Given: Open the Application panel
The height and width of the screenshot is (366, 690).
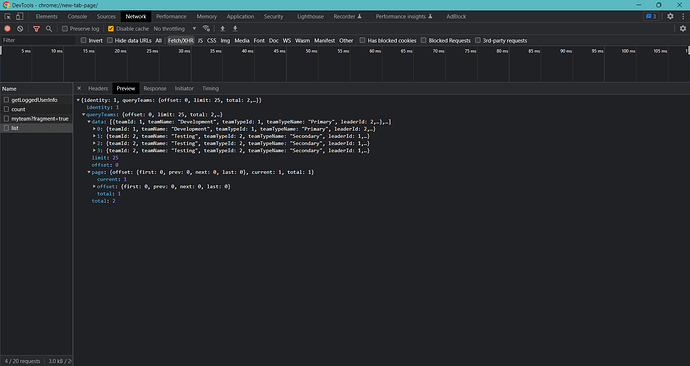Looking at the screenshot, I should 240,16.
